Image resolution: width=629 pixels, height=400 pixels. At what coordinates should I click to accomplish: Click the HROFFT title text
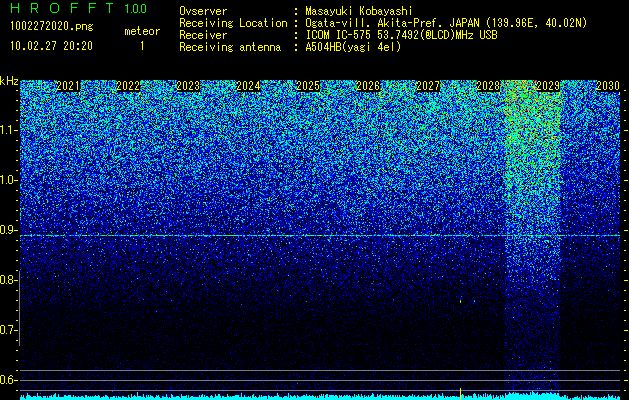tap(62, 8)
